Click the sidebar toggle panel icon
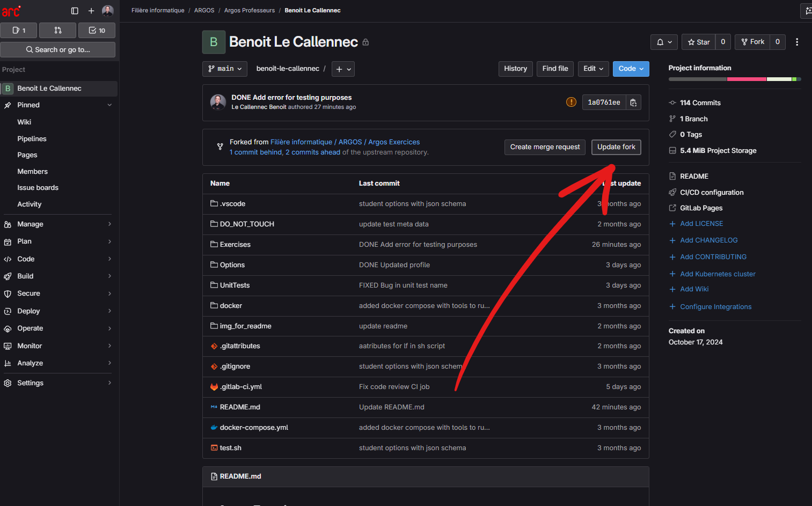The height and width of the screenshot is (506, 812). (75, 11)
